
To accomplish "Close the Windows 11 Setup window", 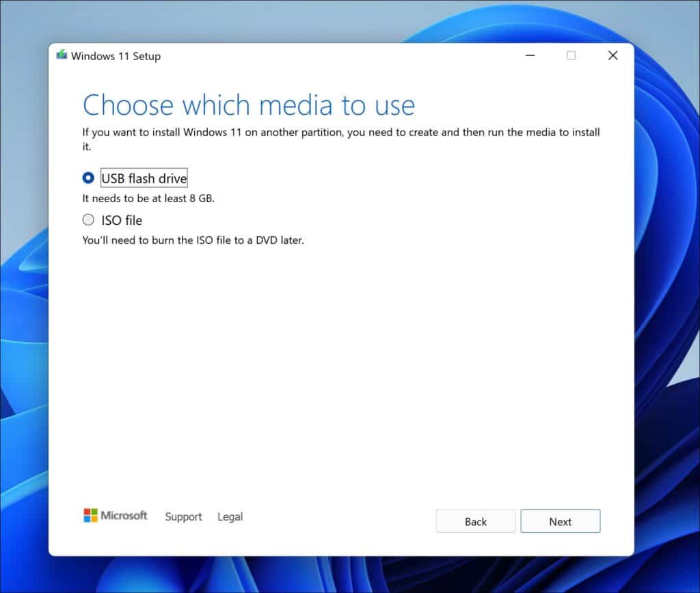I will 613,55.
